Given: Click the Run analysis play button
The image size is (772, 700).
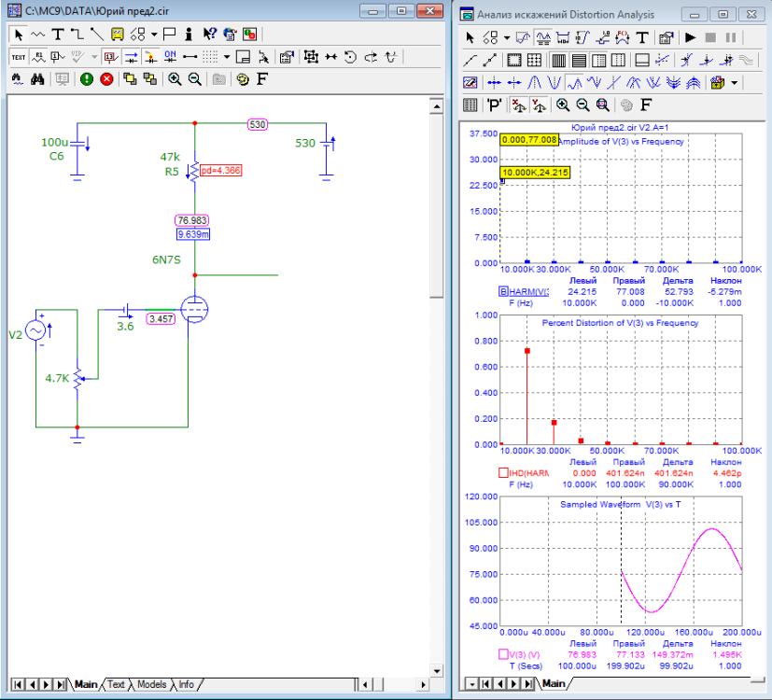Looking at the screenshot, I should coord(691,38).
